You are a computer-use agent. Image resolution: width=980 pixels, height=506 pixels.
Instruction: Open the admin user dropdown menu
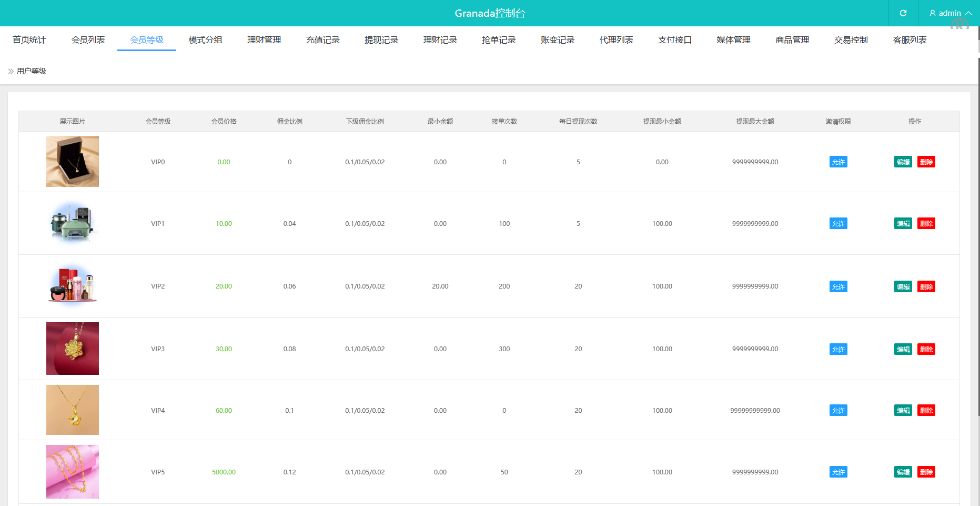pyautogui.click(x=950, y=13)
